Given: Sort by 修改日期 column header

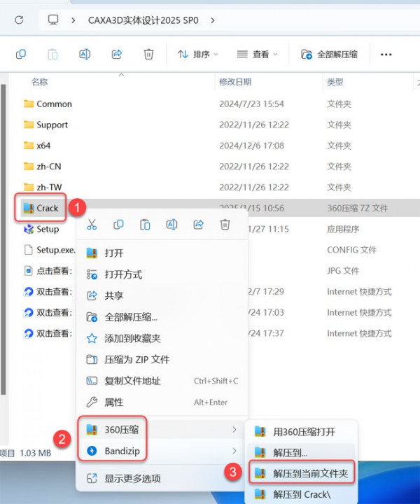Looking at the screenshot, I should pos(235,83).
